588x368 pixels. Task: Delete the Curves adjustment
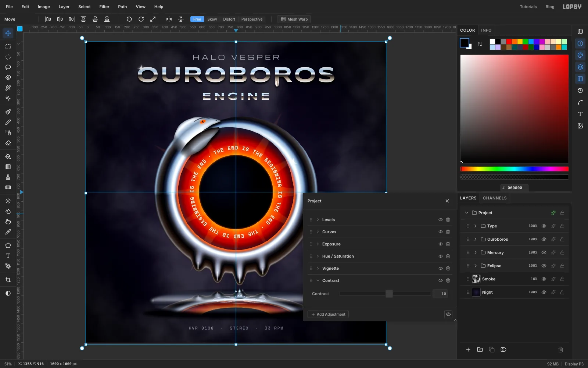tap(448, 232)
